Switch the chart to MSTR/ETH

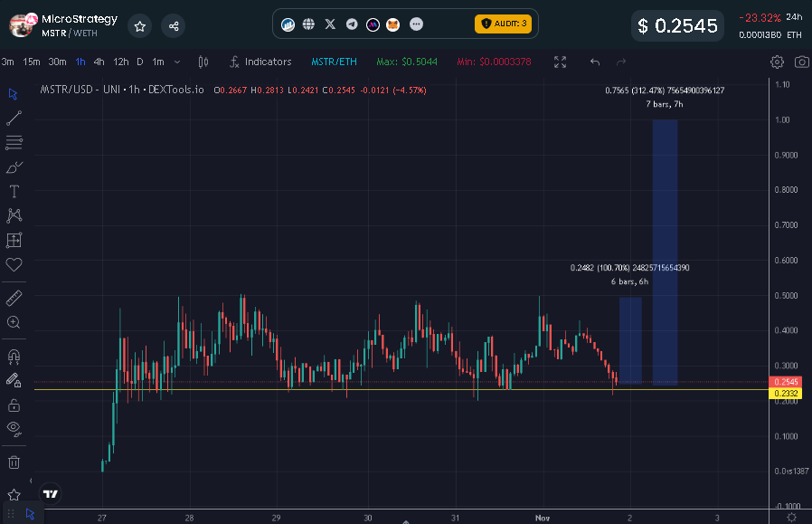point(334,62)
